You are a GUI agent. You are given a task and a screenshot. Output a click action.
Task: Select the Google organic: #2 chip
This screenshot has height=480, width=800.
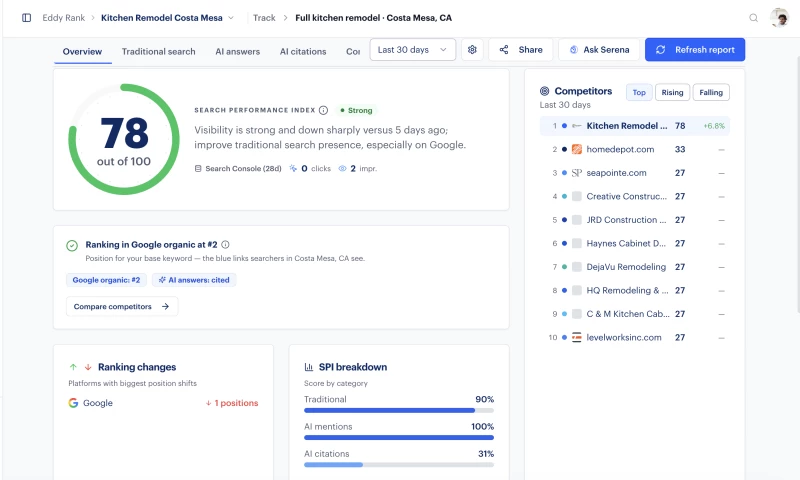tap(106, 280)
